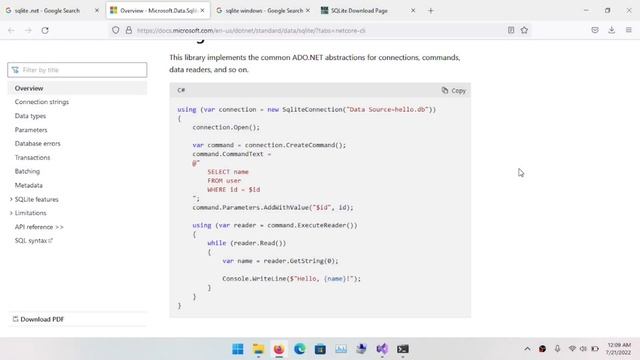Open the Save to Pocket icon

595,30
